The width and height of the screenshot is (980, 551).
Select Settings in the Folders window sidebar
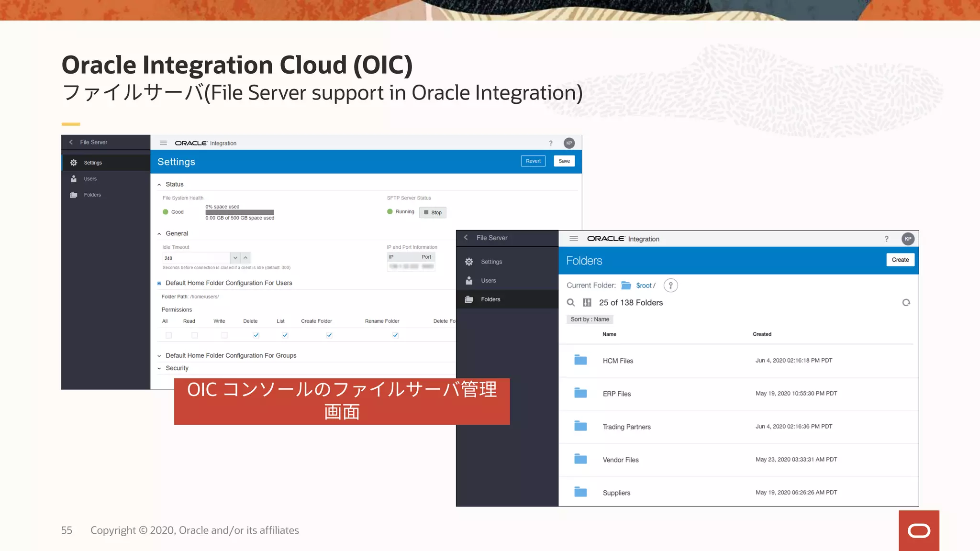tap(507, 262)
